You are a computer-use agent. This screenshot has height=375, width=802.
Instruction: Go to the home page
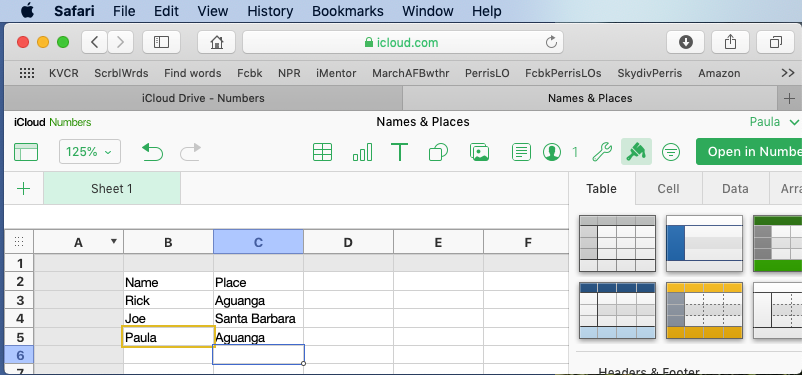click(x=216, y=42)
